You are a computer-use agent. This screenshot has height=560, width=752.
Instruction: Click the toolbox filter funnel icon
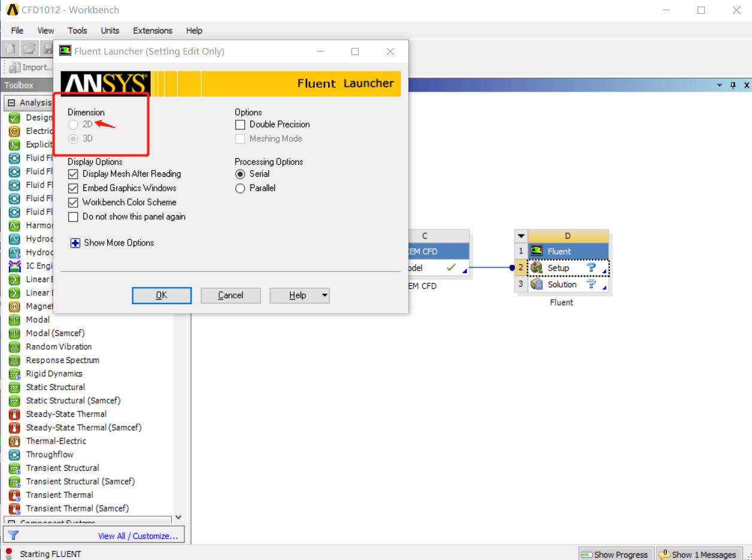pyautogui.click(x=13, y=535)
